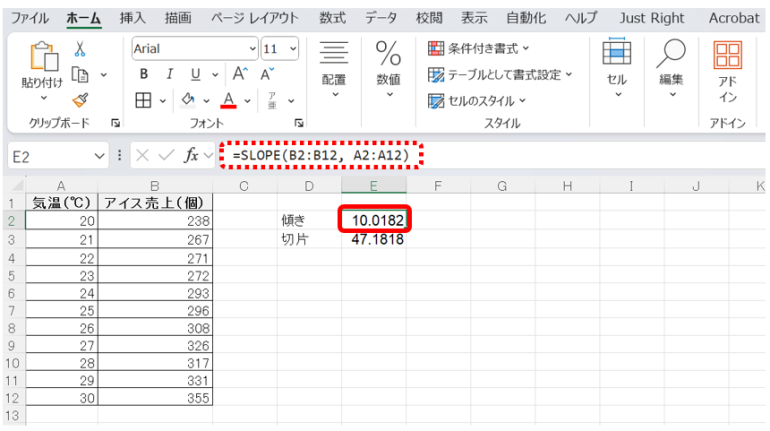Toggle Underline formatting
Image resolution: width=770 pixels, height=431 pixels.
(195, 74)
